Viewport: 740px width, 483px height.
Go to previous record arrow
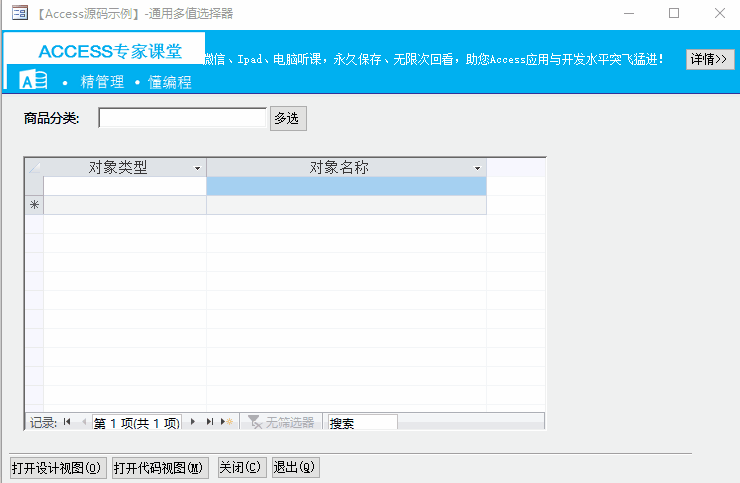[84, 422]
